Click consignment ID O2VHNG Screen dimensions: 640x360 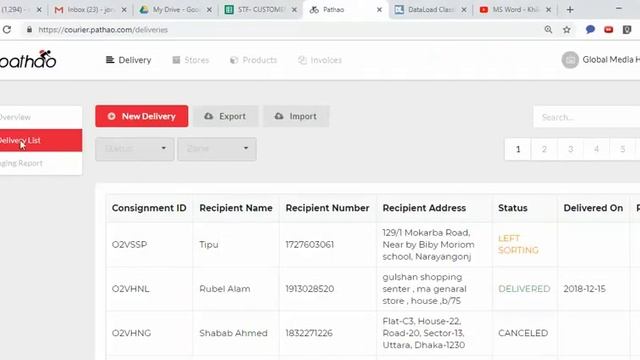tap(131, 333)
